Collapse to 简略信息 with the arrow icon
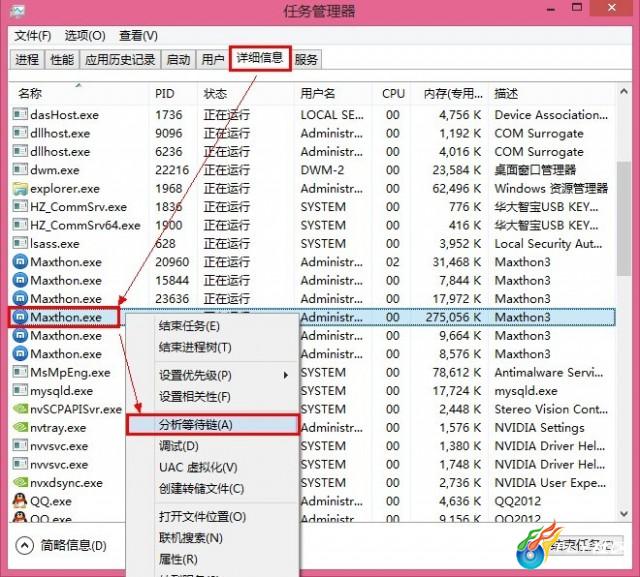 24,546
